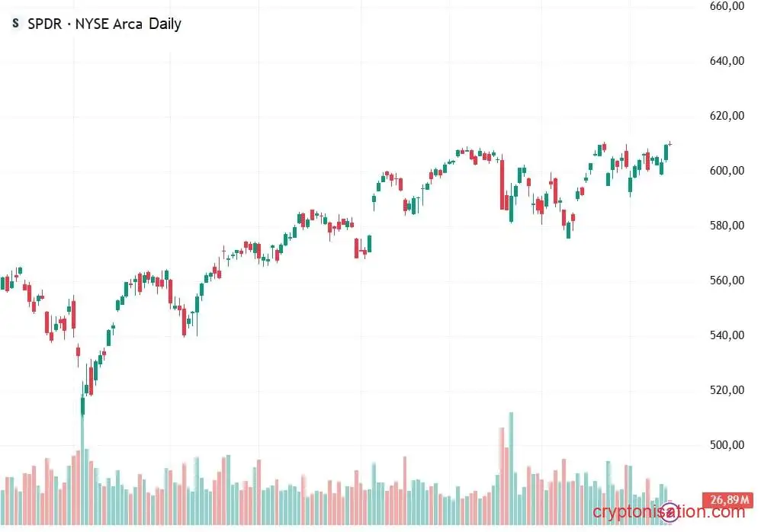Click the 640,00 price axis label
Viewport: 761px width, 532px height.
(727, 61)
